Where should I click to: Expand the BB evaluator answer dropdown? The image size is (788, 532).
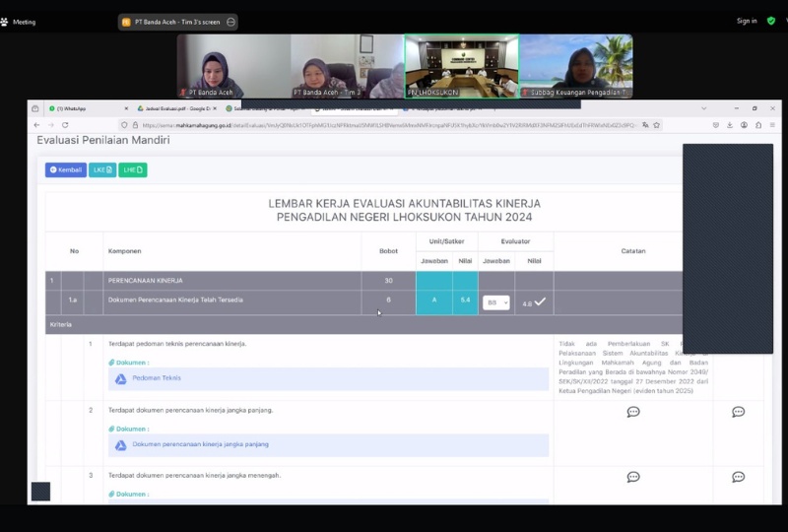[x=496, y=302]
